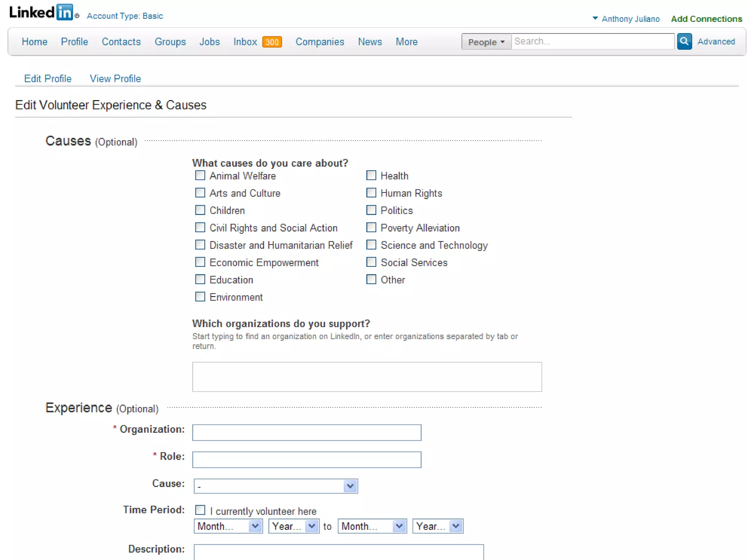Image resolution: width=747 pixels, height=560 pixels.
Task: Switch to the View Profile tab
Action: click(x=115, y=79)
